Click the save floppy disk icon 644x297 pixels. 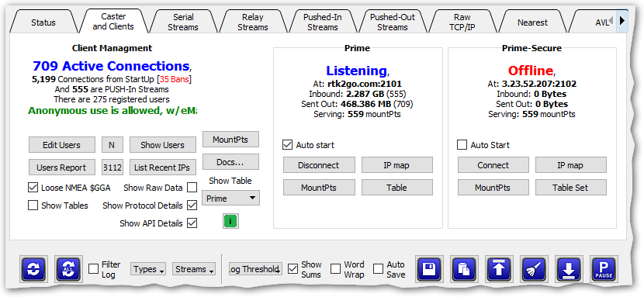point(429,270)
